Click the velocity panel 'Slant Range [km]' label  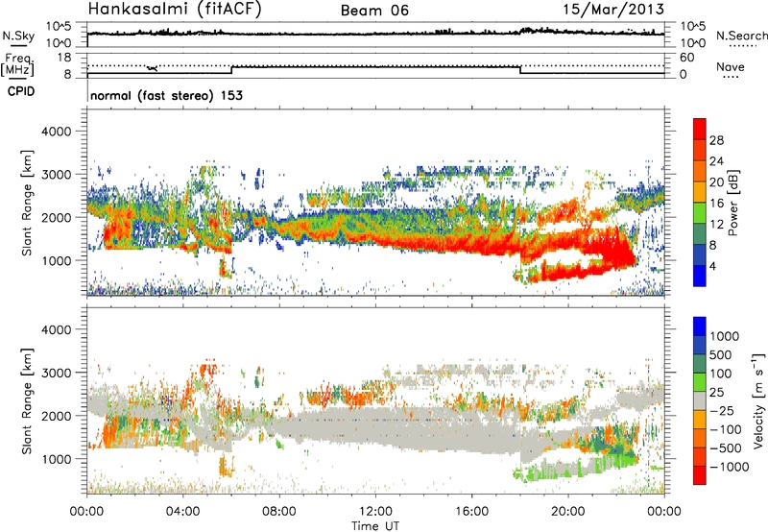point(28,401)
